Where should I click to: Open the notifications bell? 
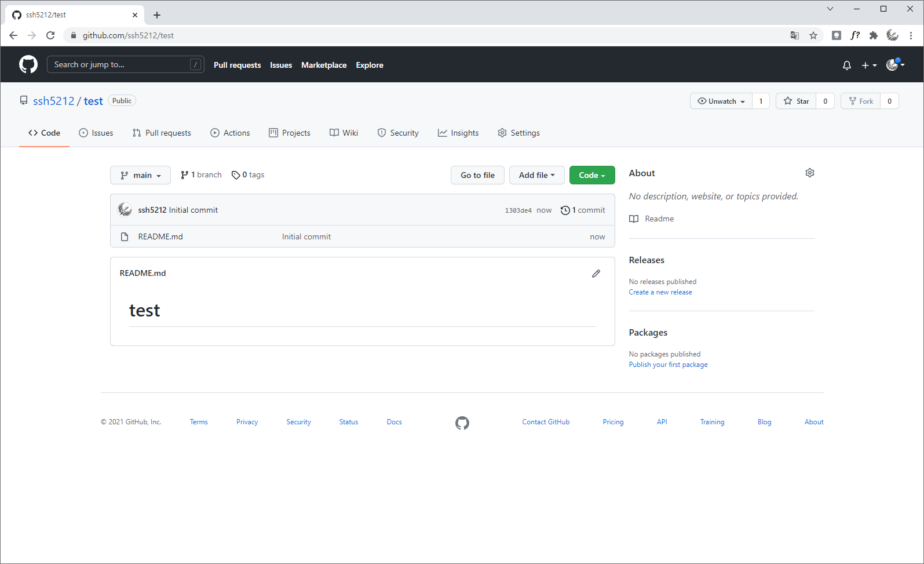[847, 66]
